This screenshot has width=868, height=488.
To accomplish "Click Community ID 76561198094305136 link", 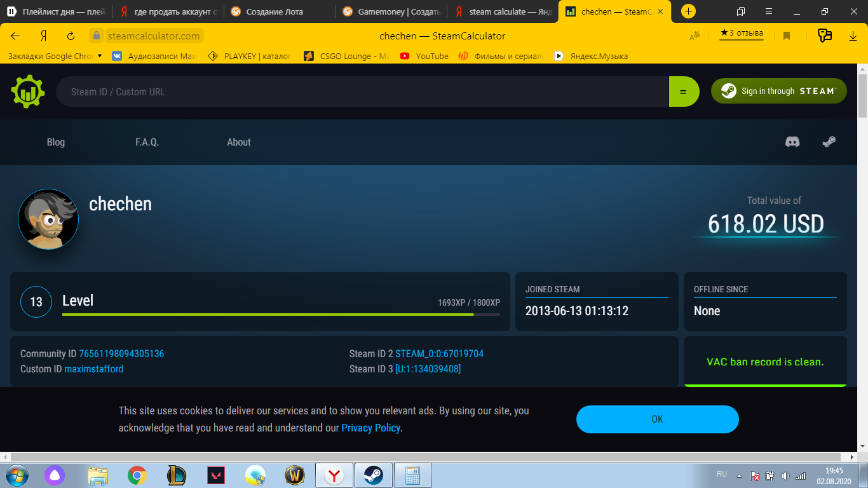I will 121,354.
